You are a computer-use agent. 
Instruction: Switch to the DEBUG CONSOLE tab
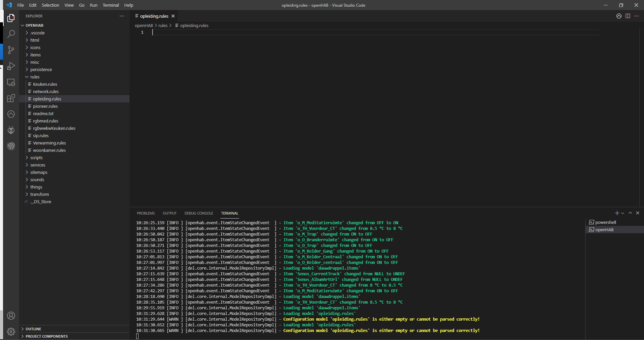pos(199,213)
